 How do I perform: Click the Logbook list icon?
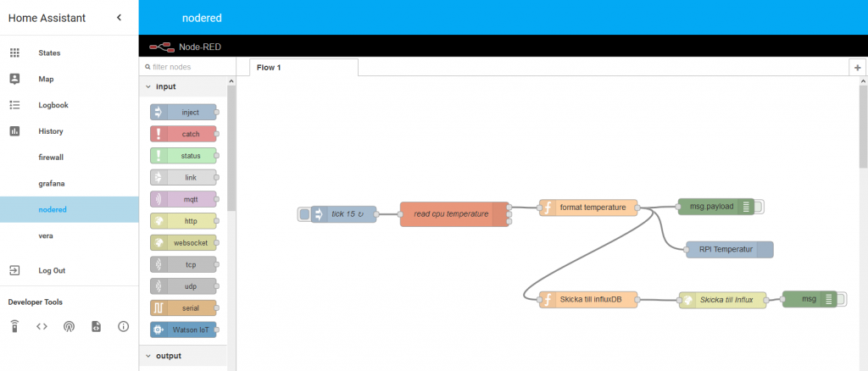point(15,105)
